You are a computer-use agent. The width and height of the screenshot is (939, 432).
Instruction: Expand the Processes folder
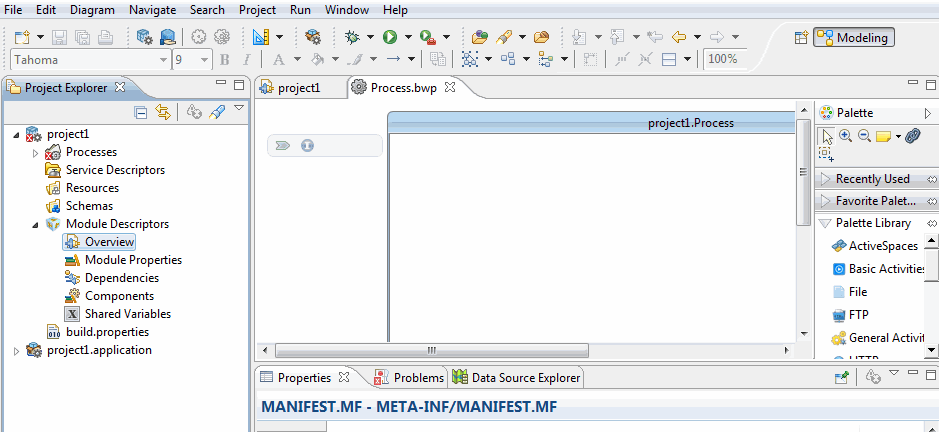point(35,153)
